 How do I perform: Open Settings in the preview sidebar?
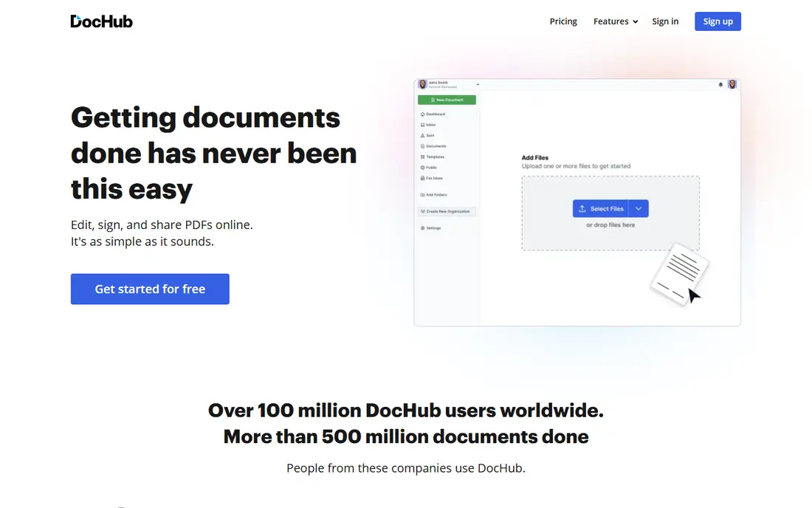(431, 228)
